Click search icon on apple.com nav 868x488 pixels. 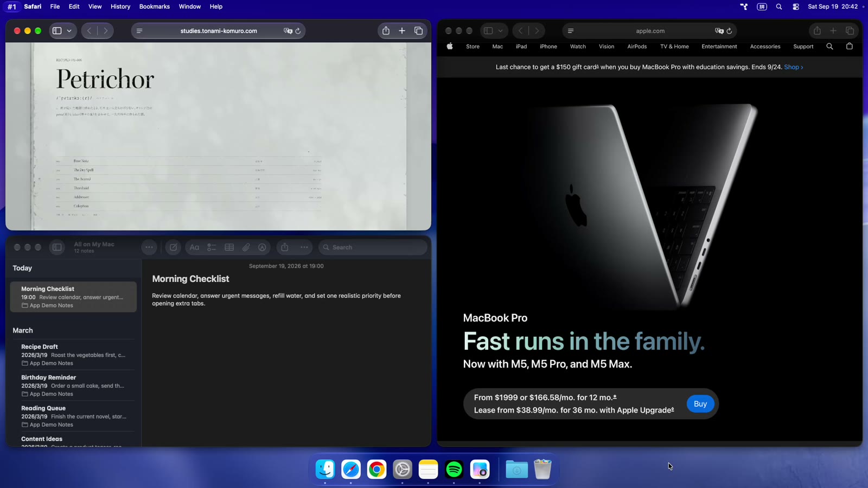829,47
